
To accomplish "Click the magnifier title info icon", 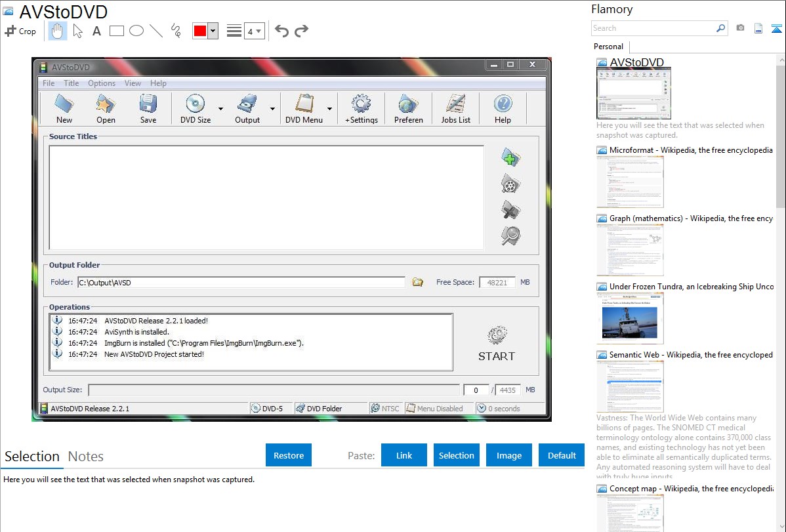I will 511,235.
